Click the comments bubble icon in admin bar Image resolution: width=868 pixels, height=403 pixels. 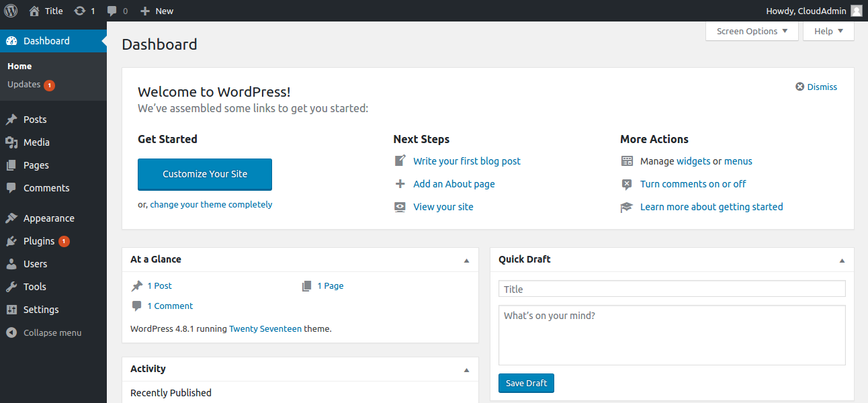pos(112,11)
